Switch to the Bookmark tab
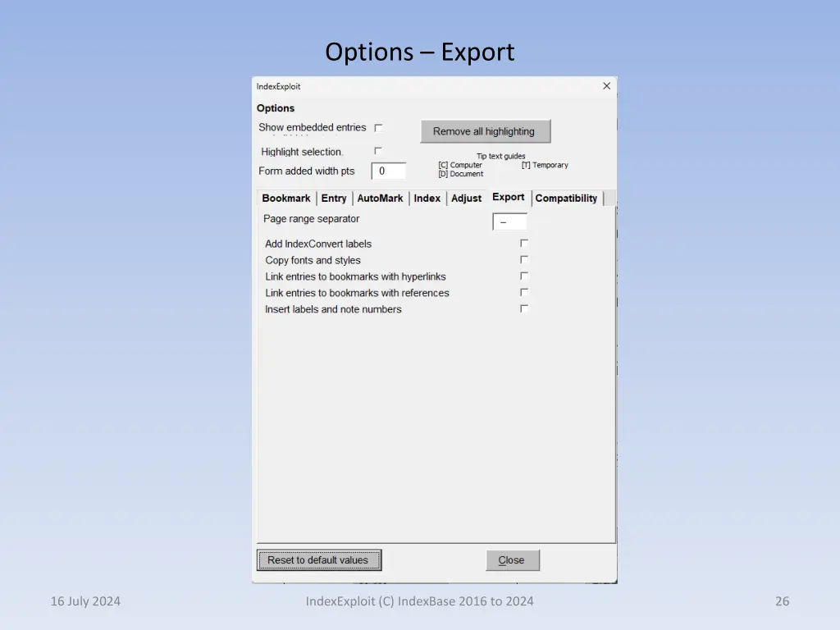The width and height of the screenshot is (840, 630). [286, 199]
